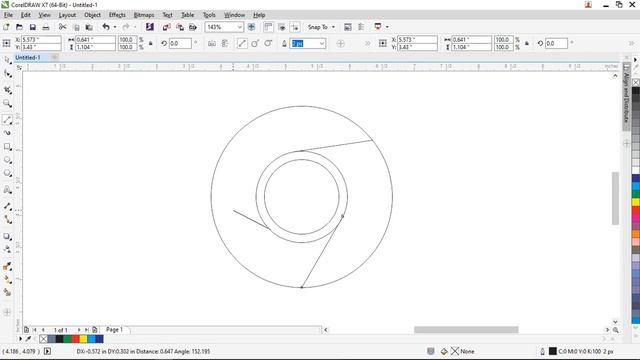Click the rotation angle field showing 0.0

point(180,43)
